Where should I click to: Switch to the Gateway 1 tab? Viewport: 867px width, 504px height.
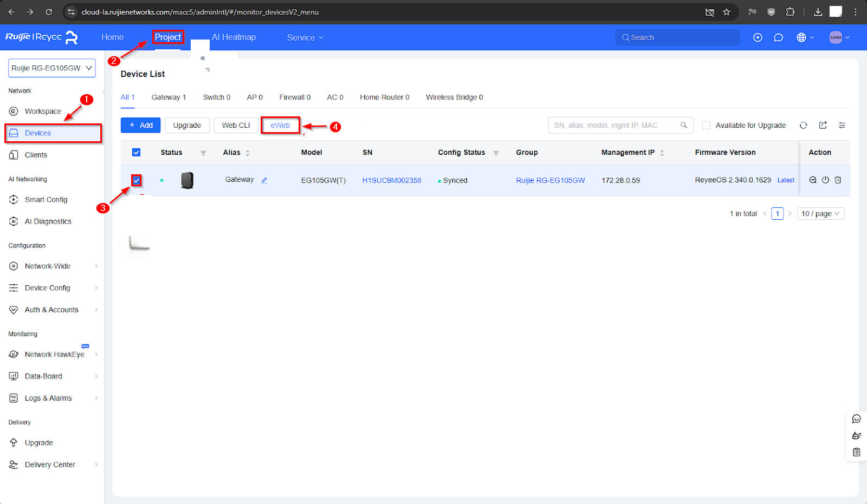169,97
